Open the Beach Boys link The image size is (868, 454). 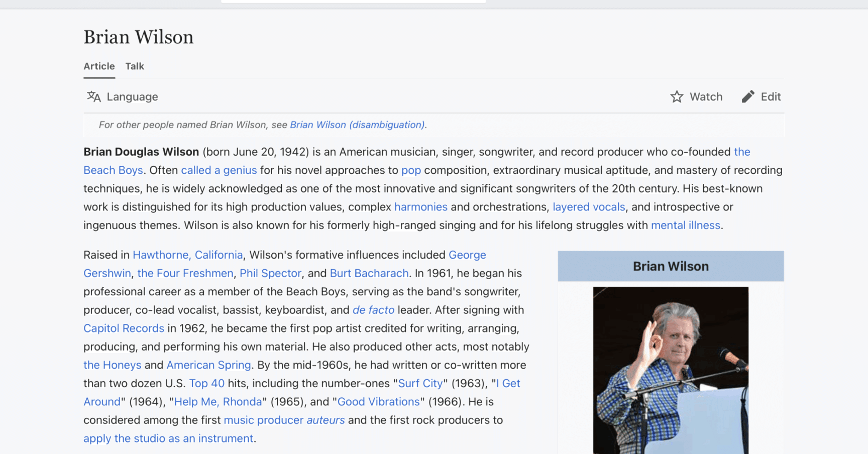(113, 170)
